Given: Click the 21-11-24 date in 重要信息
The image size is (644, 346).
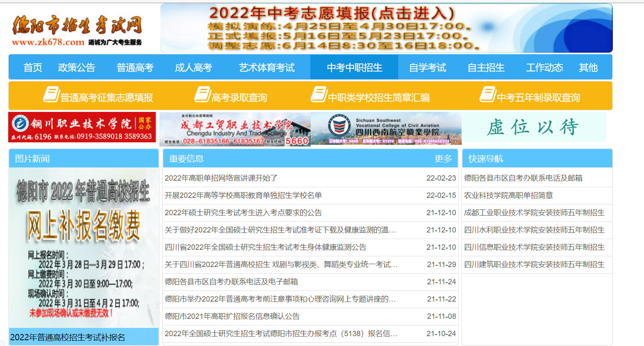Looking at the screenshot, I should tap(441, 282).
